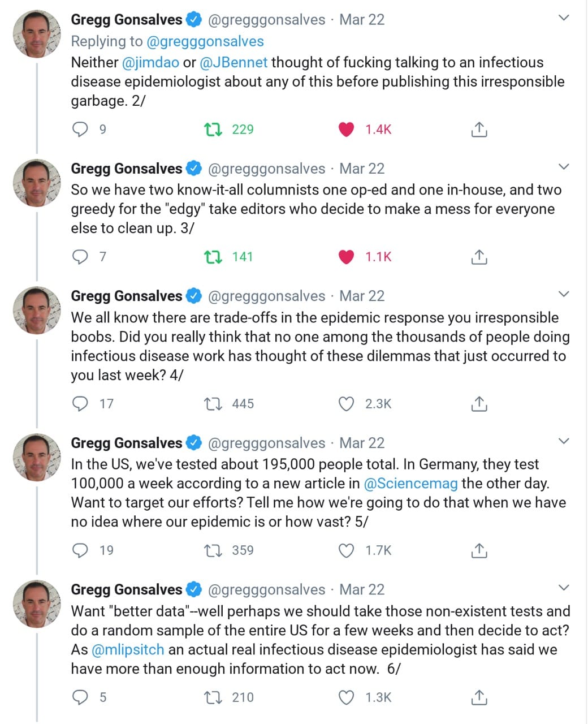Open more options on the 2/ tweet
The image size is (588, 724).
(x=563, y=18)
